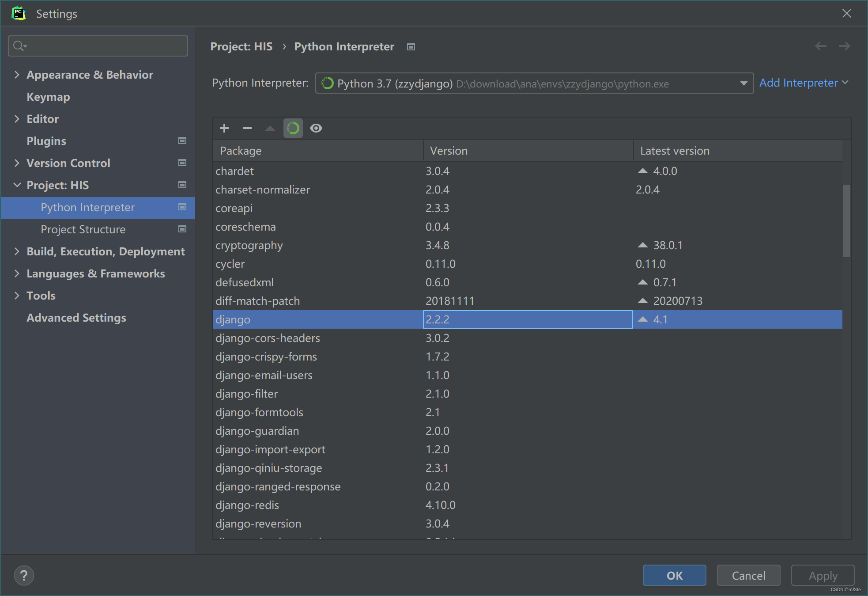Close the Settings dialog with the X

846,13
